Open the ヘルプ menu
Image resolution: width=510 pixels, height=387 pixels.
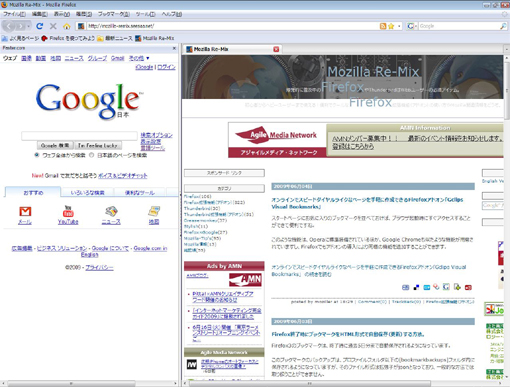[172, 14]
